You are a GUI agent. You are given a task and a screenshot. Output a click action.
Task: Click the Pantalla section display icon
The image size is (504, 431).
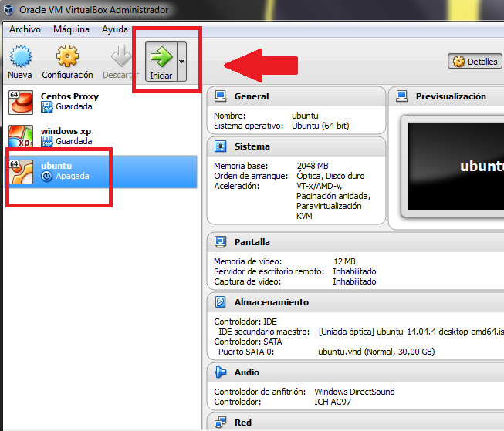(221, 242)
